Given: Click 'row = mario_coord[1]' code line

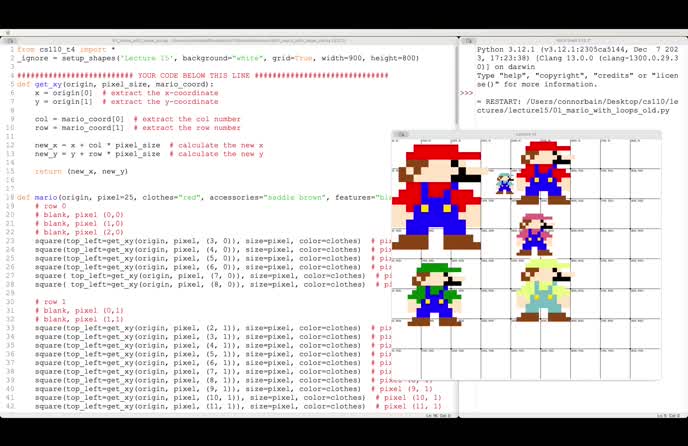Looking at the screenshot, I should point(137,128).
